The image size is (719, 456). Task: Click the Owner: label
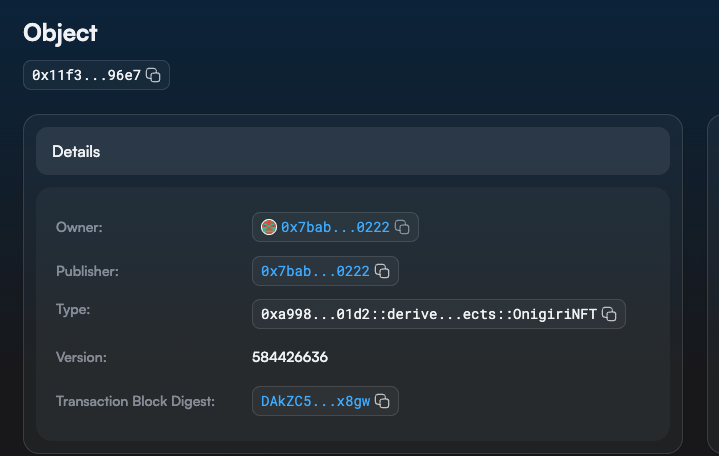click(x=79, y=227)
